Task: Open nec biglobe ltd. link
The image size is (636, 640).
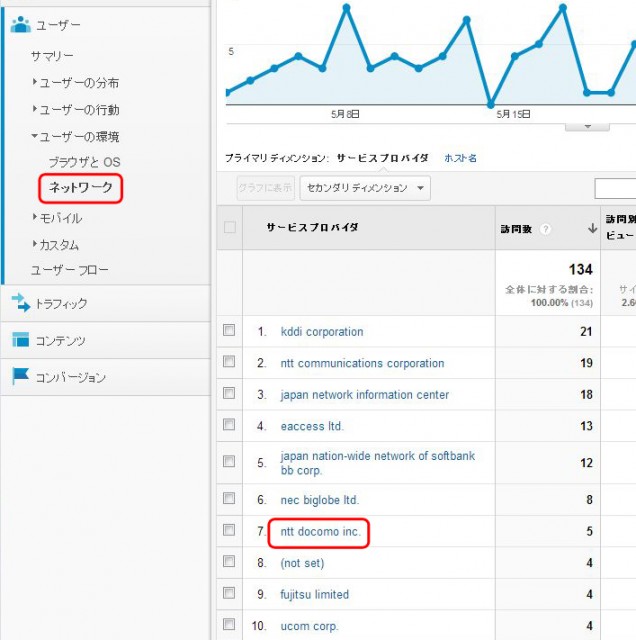Action: click(x=320, y=500)
